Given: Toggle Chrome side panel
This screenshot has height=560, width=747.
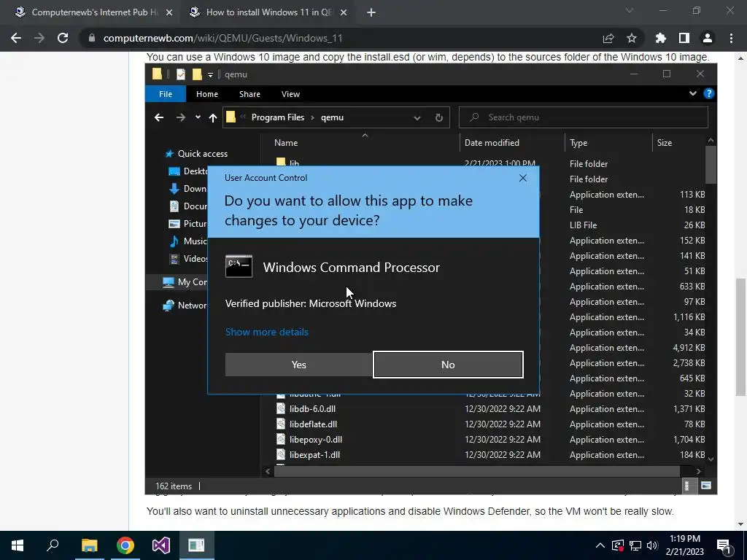Looking at the screenshot, I should tap(684, 38).
